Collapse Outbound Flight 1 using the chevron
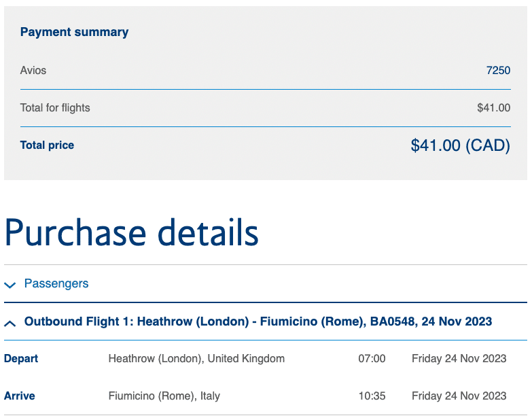 [x=10, y=323]
